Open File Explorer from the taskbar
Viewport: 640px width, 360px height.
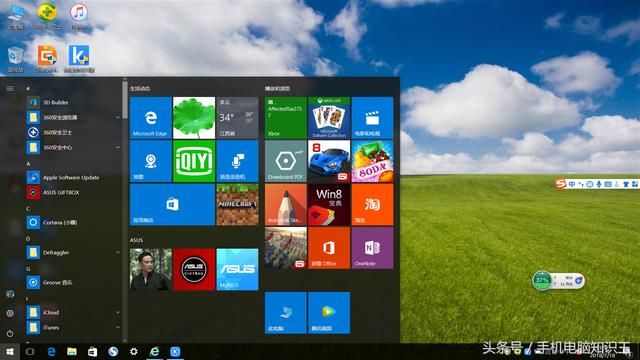[x=72, y=351]
